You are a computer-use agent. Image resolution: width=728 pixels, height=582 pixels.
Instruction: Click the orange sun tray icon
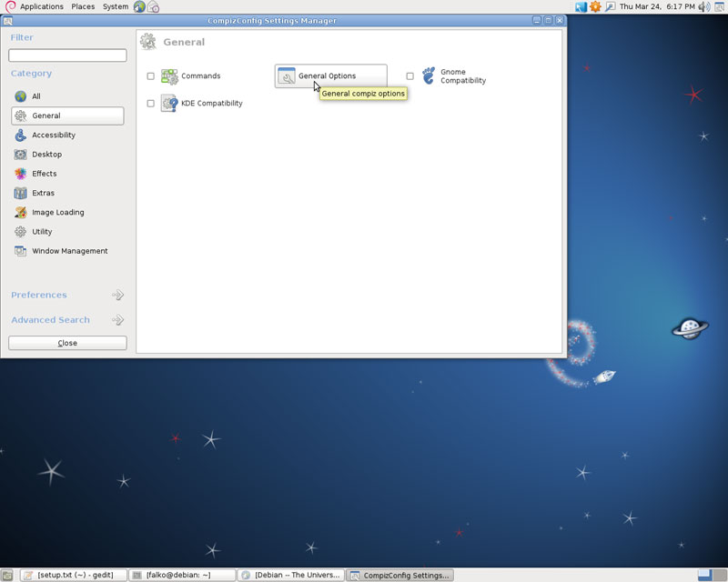pos(595,6)
